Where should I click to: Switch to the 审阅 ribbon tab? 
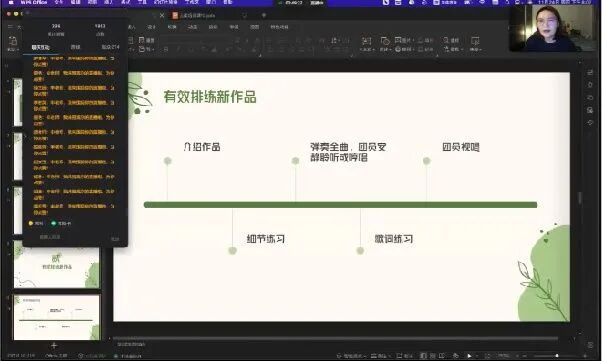234,27
